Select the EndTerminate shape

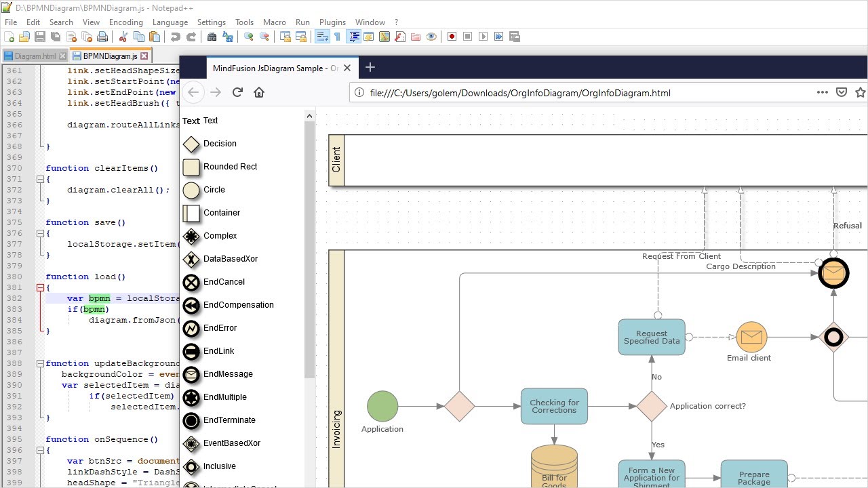click(220, 420)
